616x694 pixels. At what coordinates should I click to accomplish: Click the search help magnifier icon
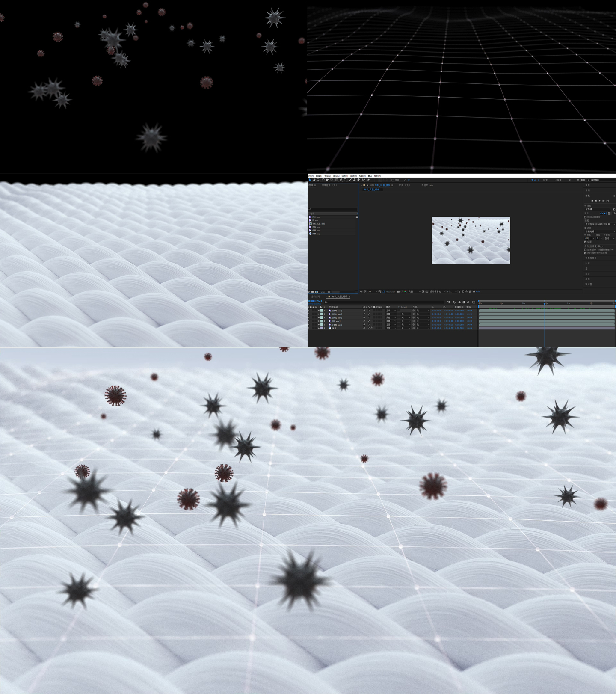[x=589, y=180]
